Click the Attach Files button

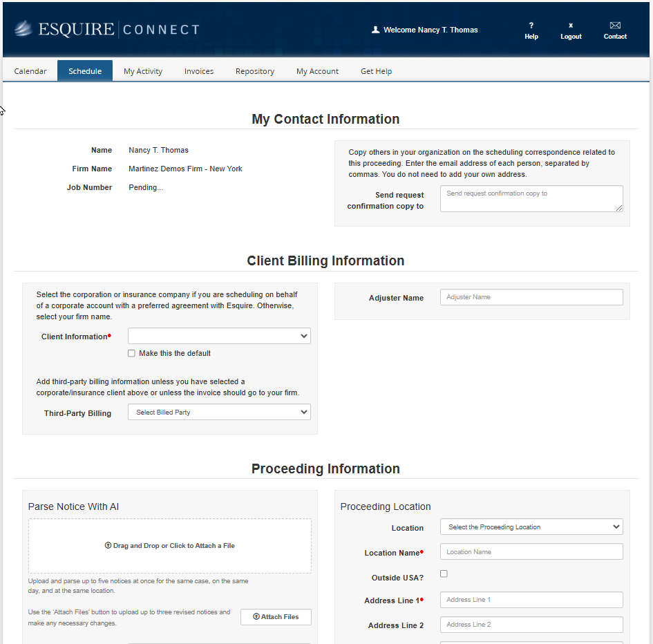click(x=276, y=617)
